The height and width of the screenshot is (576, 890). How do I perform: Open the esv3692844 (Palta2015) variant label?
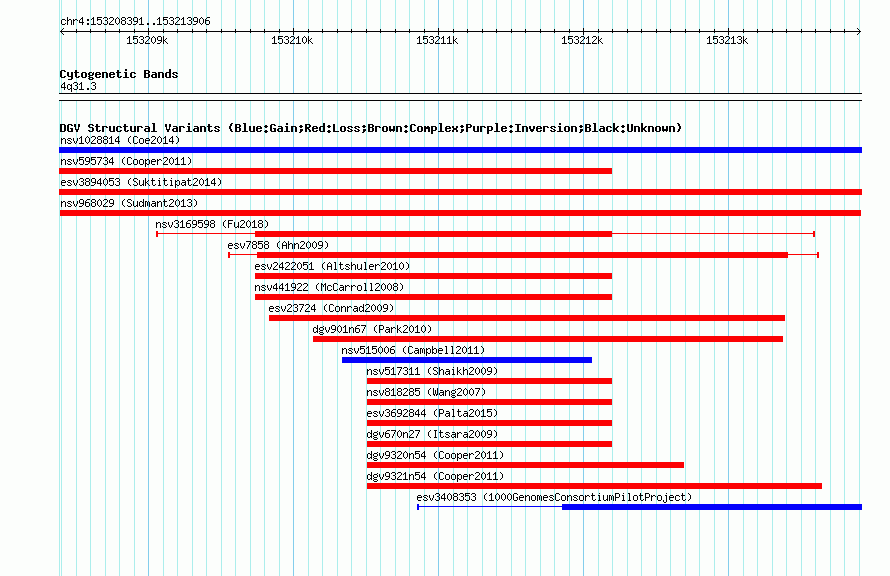coord(432,413)
